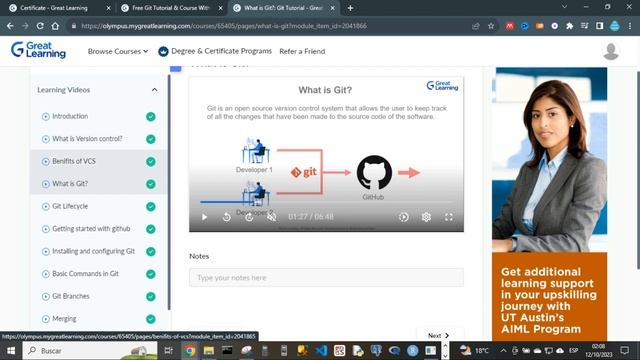
Task: Expand the Browse Courses dropdown
Action: (118, 51)
